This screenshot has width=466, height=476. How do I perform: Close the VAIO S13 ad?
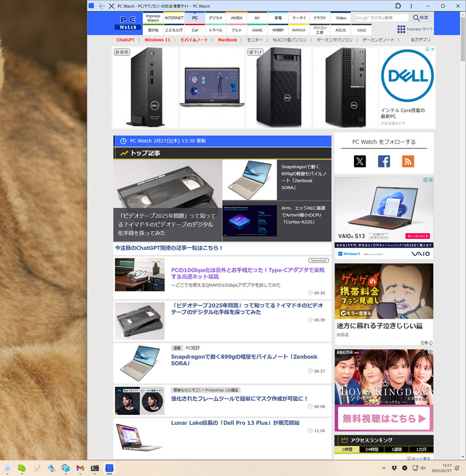(430, 180)
